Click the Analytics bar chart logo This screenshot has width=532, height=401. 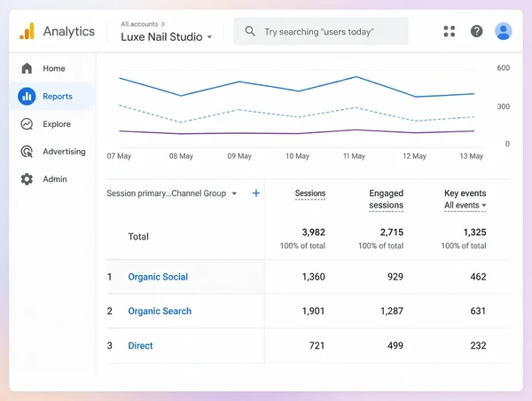pos(27,31)
